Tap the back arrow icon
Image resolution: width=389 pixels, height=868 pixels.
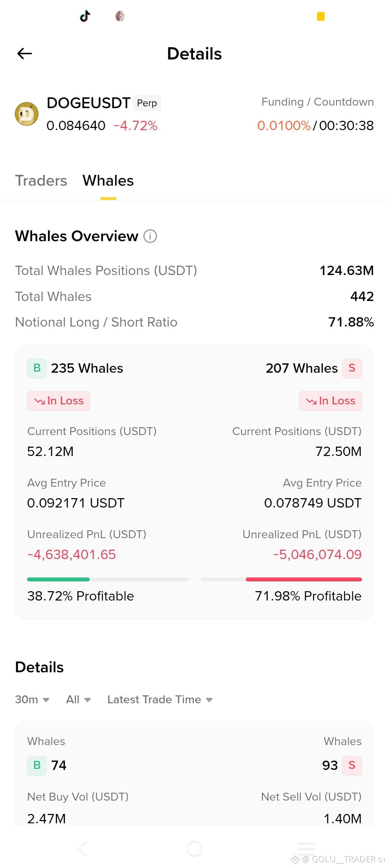click(24, 54)
